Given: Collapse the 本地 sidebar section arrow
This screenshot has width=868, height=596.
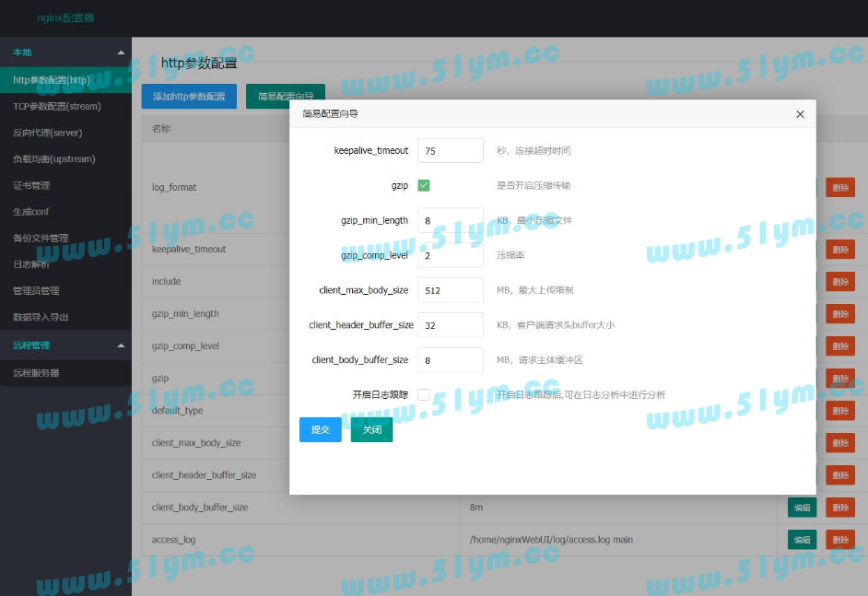Looking at the screenshot, I should (x=121, y=53).
